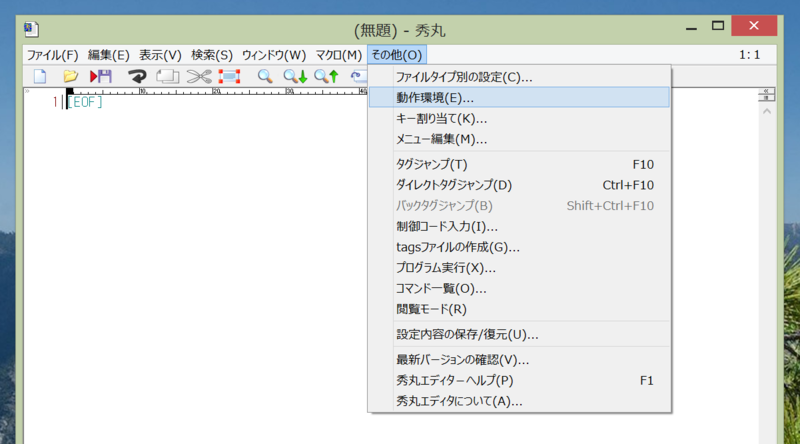Open the ファイル(F) menu
The width and height of the screenshot is (800, 444).
tap(53, 55)
